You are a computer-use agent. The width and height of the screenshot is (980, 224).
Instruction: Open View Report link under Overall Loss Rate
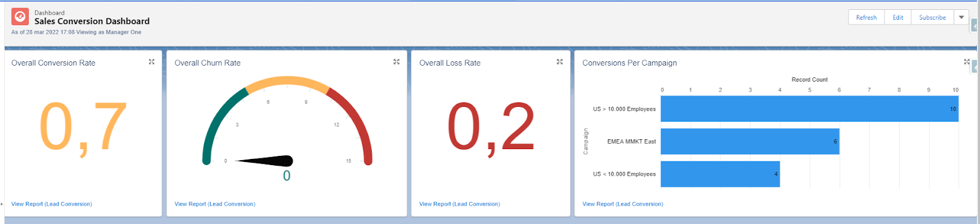tap(459, 204)
